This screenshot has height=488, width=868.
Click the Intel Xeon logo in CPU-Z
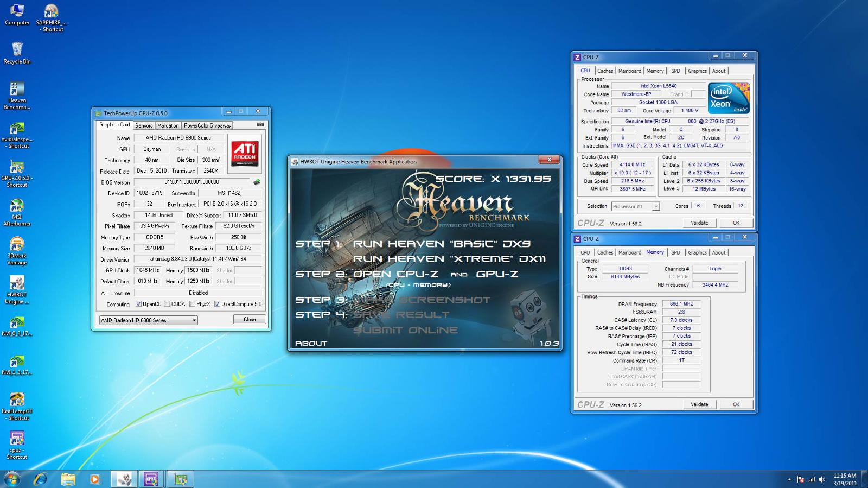point(729,98)
